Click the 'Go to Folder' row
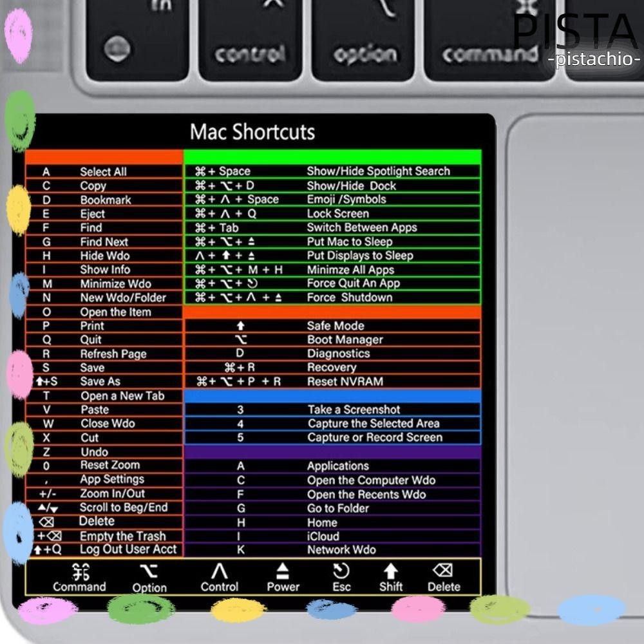The width and height of the screenshot is (644, 644). (333, 509)
